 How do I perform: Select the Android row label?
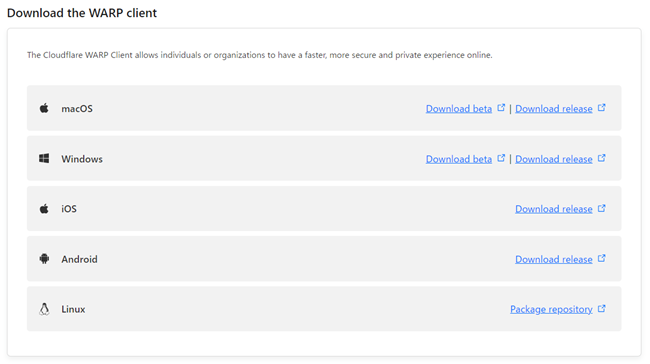tap(80, 259)
